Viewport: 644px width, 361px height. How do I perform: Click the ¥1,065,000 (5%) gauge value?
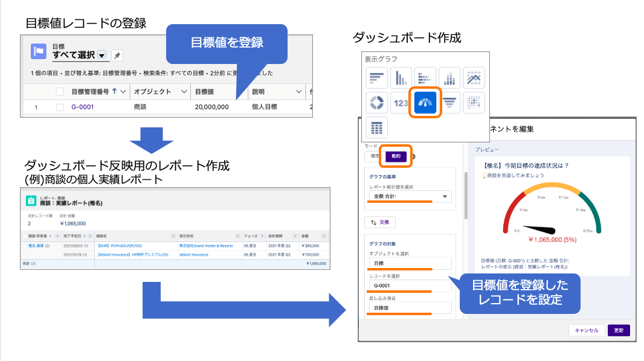[552, 240]
